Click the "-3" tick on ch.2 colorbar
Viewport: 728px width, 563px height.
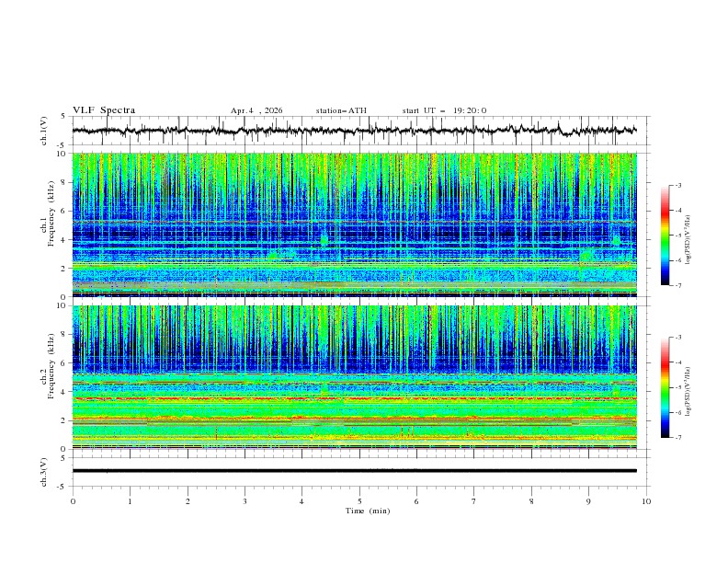[x=677, y=338]
